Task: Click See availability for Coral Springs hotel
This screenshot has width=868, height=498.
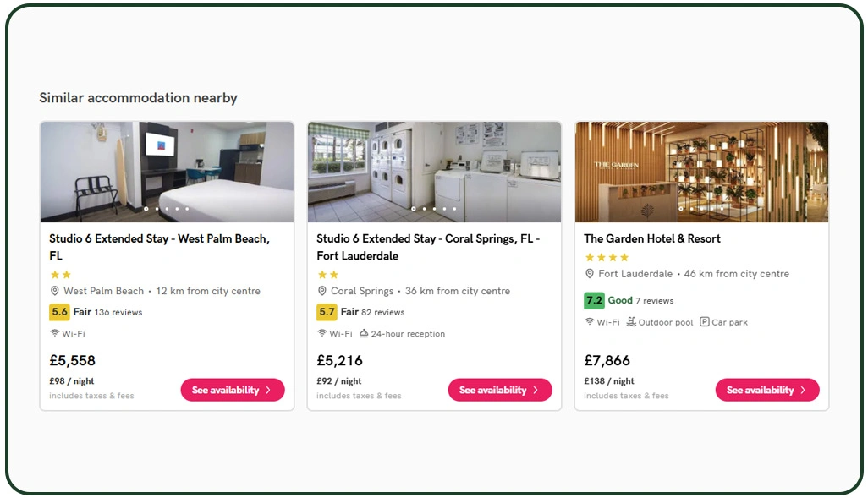Action: 499,390
